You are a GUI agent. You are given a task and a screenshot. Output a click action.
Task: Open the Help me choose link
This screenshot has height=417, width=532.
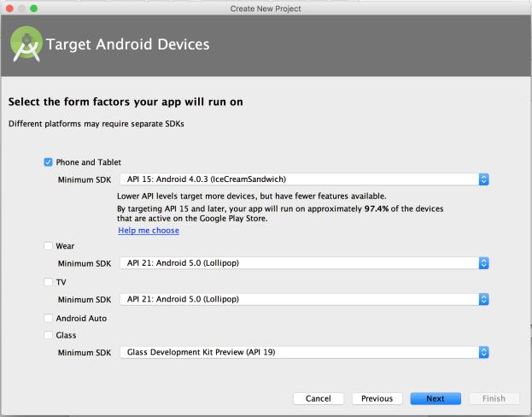[x=149, y=231]
